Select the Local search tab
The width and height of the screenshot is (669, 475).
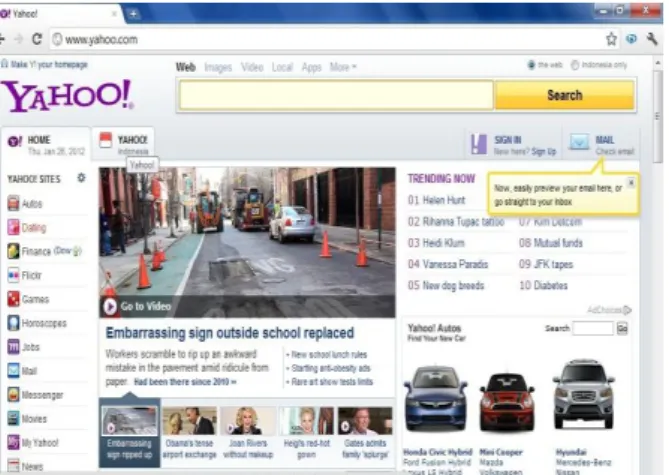(282, 67)
